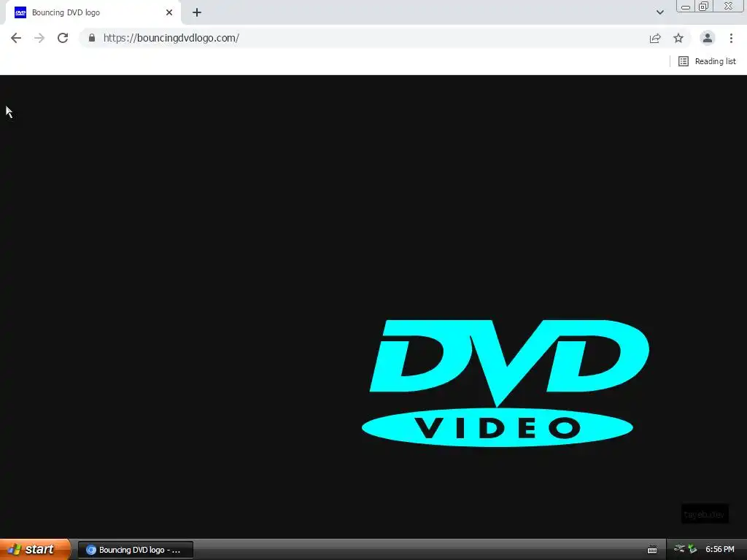The width and height of the screenshot is (747, 560).
Task: Open the Chrome three-dot menu
Action: pyautogui.click(x=731, y=38)
